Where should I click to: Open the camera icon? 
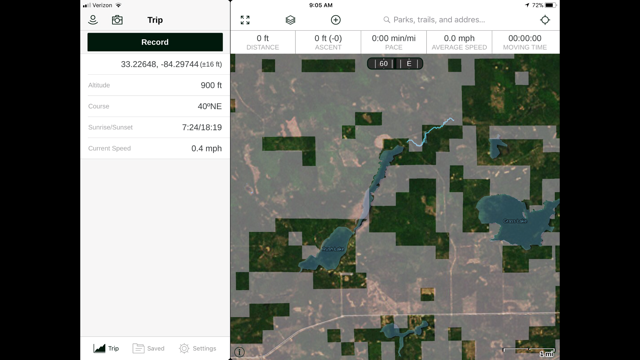tap(117, 20)
